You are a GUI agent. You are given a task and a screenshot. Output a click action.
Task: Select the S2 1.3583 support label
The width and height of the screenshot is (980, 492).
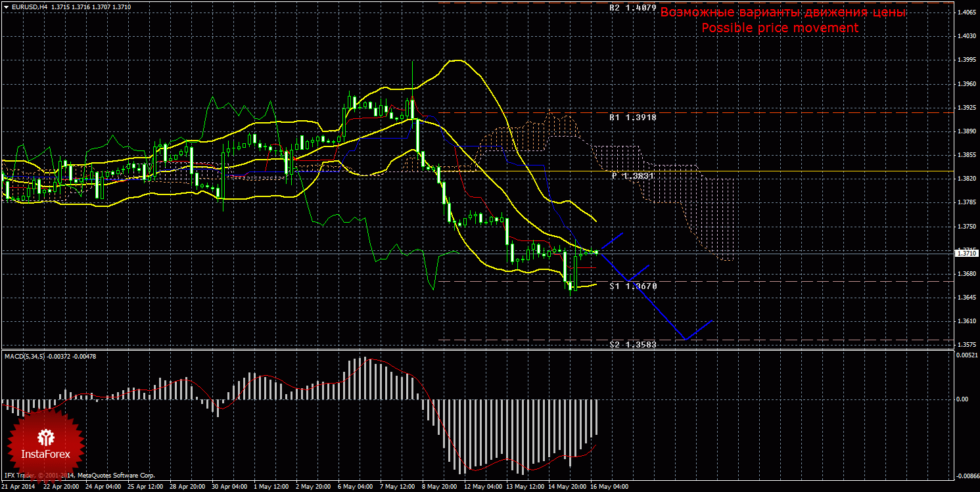(x=632, y=344)
